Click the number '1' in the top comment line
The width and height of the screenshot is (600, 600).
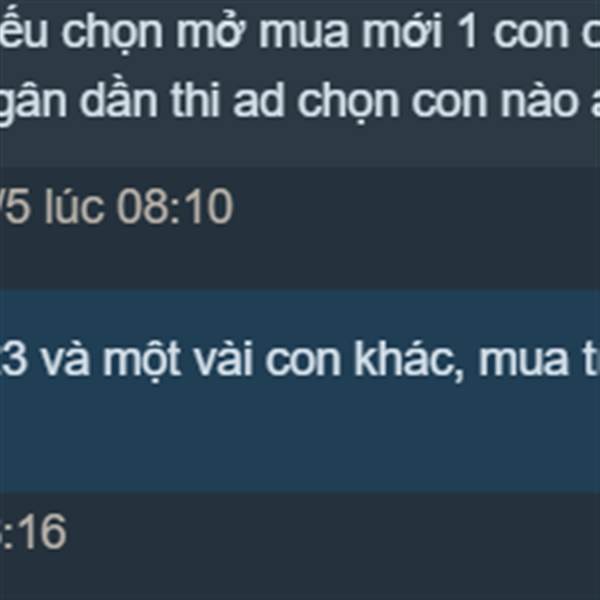click(467, 31)
